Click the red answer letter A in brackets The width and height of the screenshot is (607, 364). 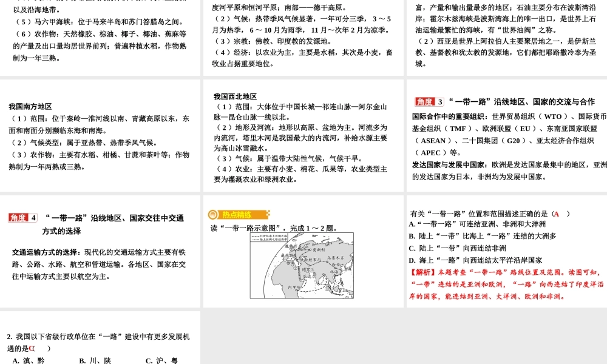pos(556,214)
